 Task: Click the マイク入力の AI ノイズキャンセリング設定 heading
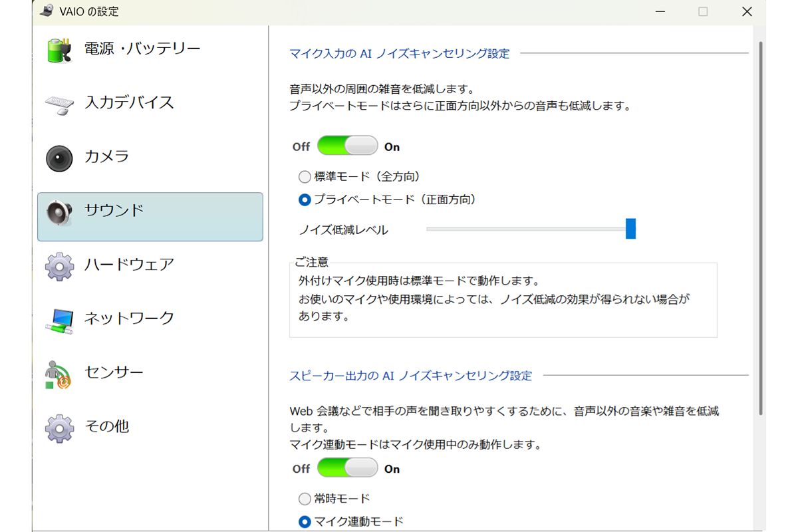tap(400, 54)
